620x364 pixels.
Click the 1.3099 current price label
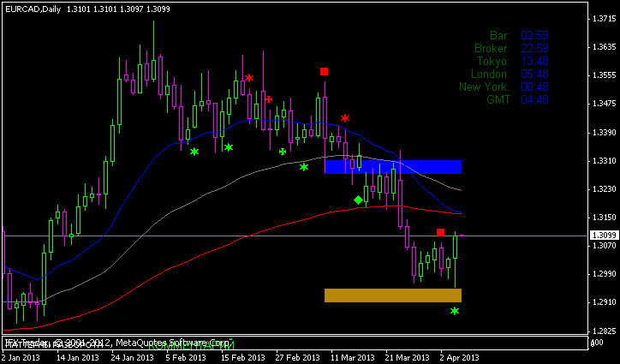pos(603,236)
